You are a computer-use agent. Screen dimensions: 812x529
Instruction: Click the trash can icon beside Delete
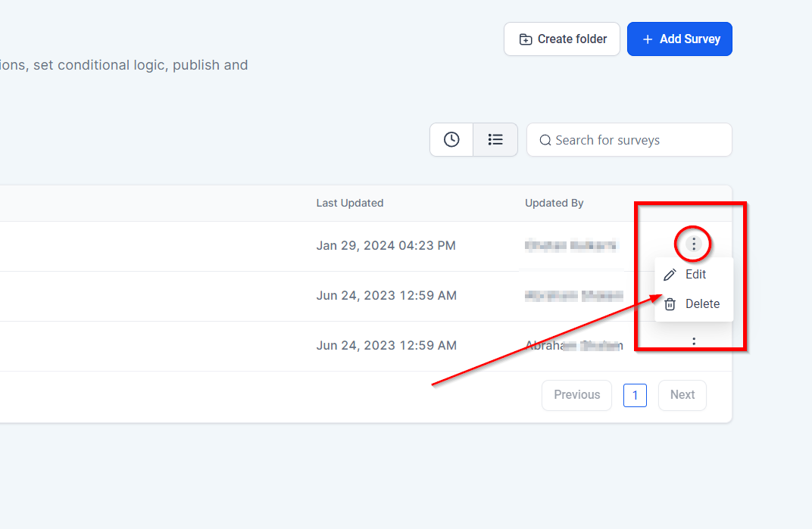[670, 304]
